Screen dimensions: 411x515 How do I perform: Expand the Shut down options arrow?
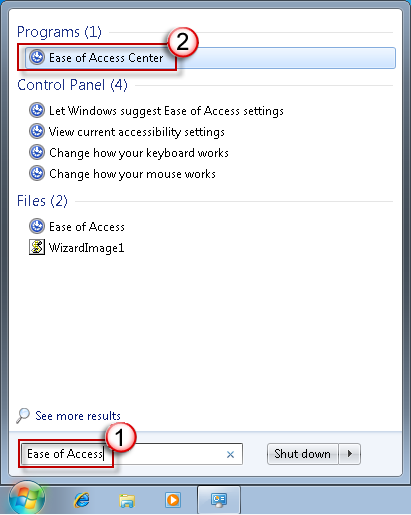[350, 454]
